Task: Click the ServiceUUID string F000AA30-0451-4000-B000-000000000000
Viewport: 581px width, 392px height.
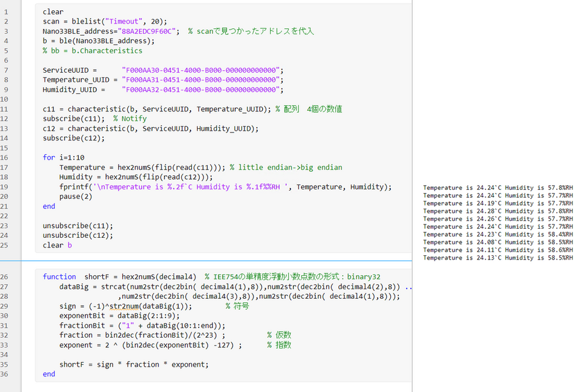Action: click(x=201, y=70)
